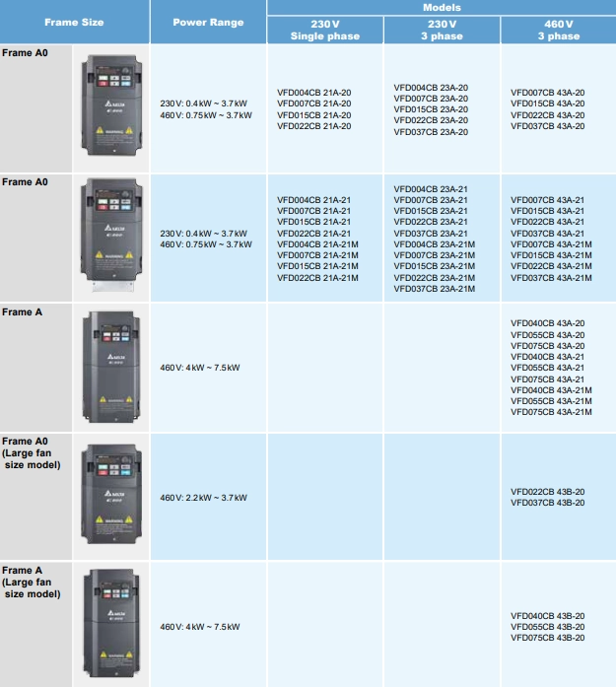
Task: Select model VFD075CB 43A-21
Action: tap(547, 379)
